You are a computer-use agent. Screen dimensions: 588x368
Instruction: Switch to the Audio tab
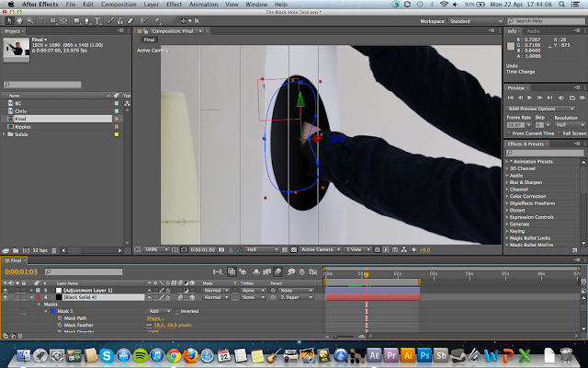533,31
